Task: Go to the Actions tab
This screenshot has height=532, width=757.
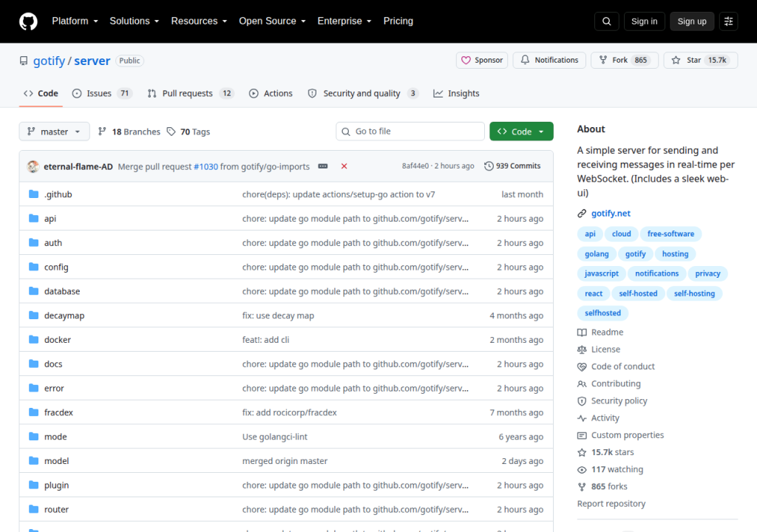Action: tap(271, 93)
